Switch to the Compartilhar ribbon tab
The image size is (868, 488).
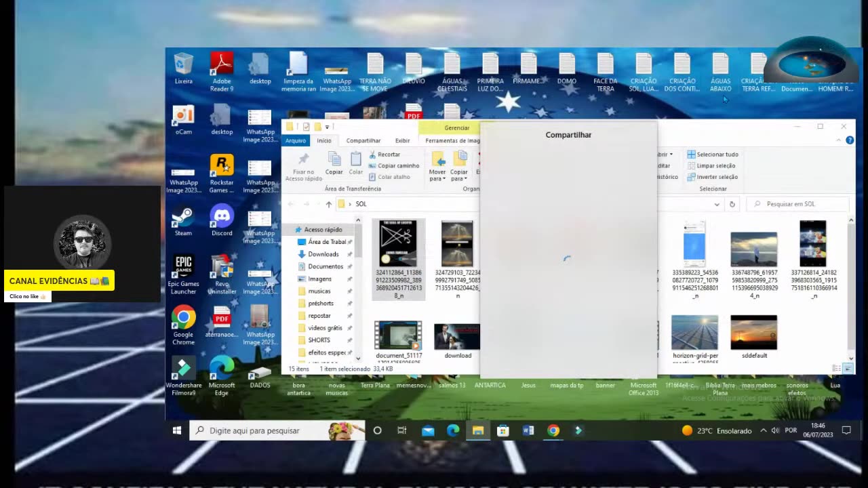pyautogui.click(x=363, y=141)
